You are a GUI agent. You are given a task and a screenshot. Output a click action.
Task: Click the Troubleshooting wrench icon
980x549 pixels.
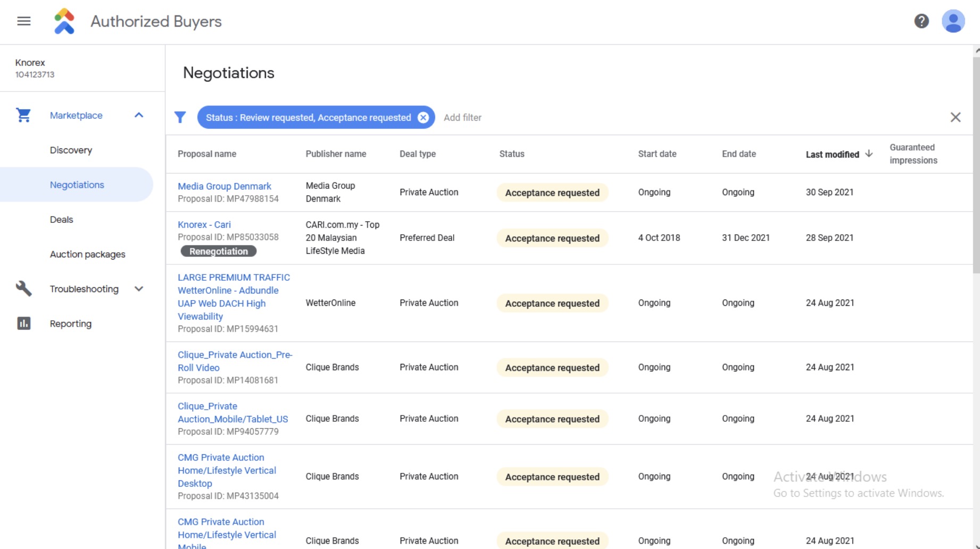(23, 289)
